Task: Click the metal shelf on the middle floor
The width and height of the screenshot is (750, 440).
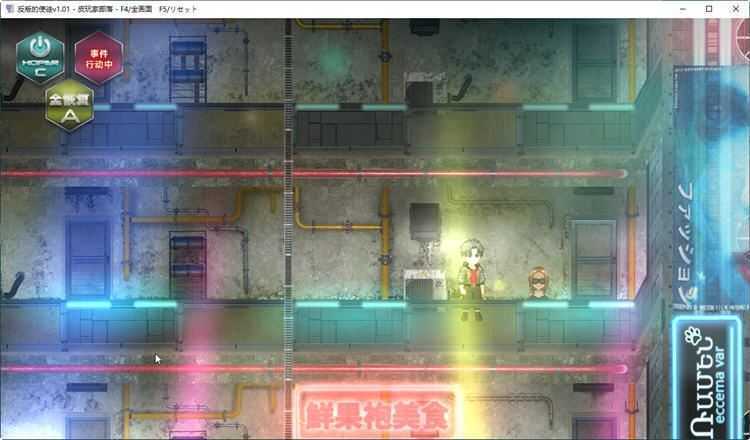Action: [188, 265]
